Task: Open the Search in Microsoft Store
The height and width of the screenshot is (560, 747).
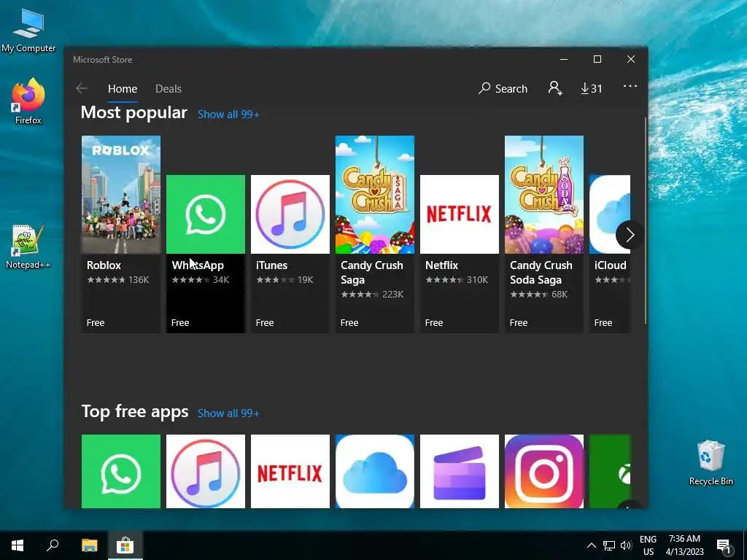Action: (x=503, y=88)
